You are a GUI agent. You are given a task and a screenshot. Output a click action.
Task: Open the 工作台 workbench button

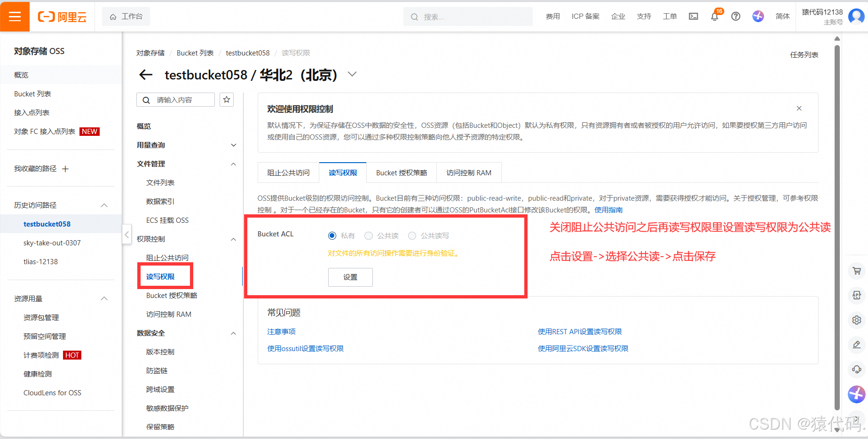126,16
